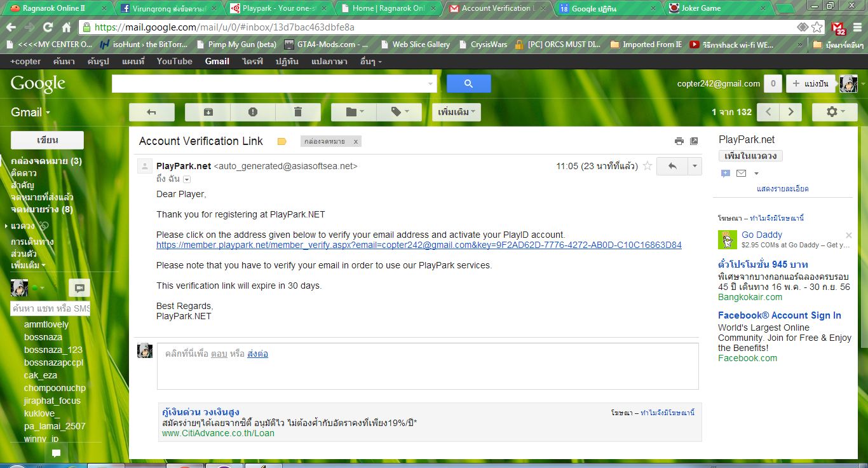This screenshot has height=468, width=868.
Task: Reload the page with refresh icon
Action: pyautogui.click(x=48, y=27)
